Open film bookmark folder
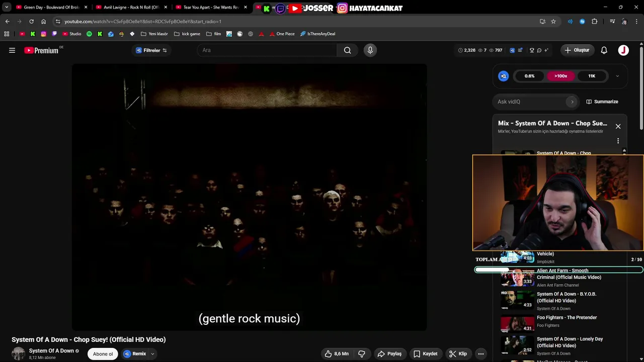 [x=213, y=34]
